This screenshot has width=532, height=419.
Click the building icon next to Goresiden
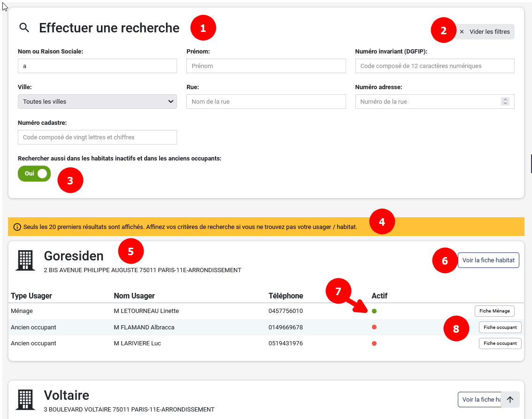tap(25, 260)
